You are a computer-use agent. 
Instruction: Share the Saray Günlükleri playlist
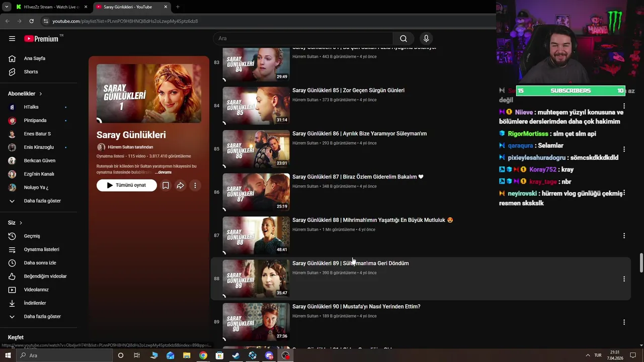coord(180,186)
